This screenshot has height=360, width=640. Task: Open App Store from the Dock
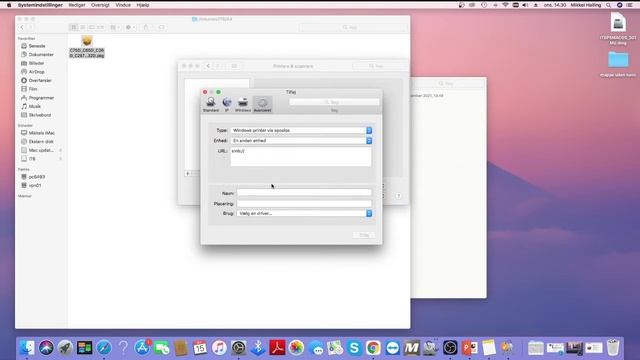pyautogui.click(x=142, y=348)
